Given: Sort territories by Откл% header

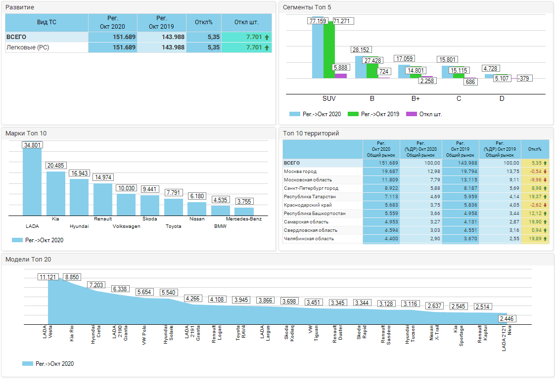Looking at the screenshot, I should click(x=535, y=149).
